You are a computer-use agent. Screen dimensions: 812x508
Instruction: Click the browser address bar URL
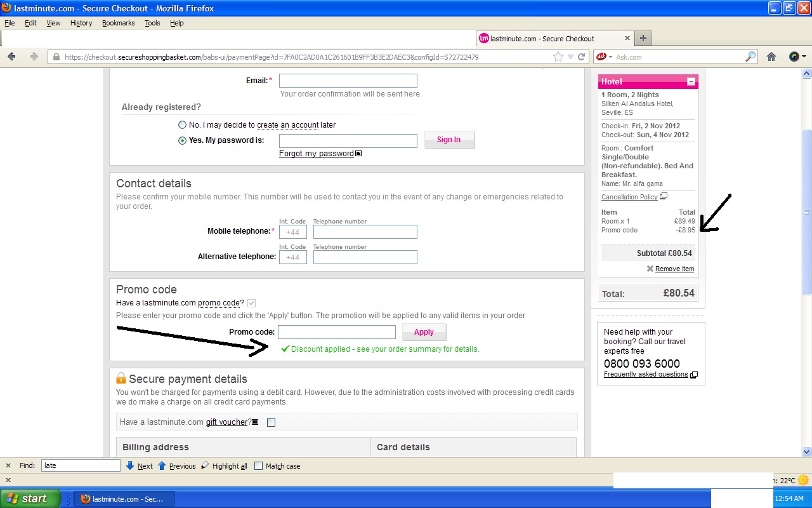(x=271, y=57)
